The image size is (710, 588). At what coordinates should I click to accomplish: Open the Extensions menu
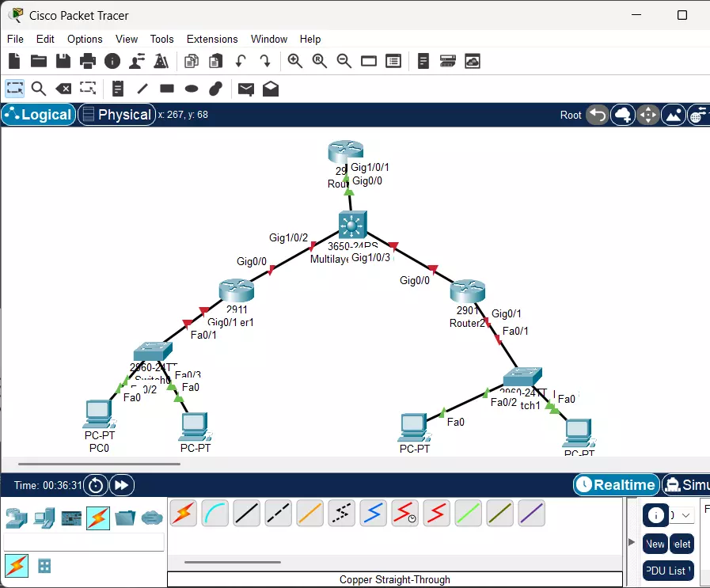(x=212, y=39)
